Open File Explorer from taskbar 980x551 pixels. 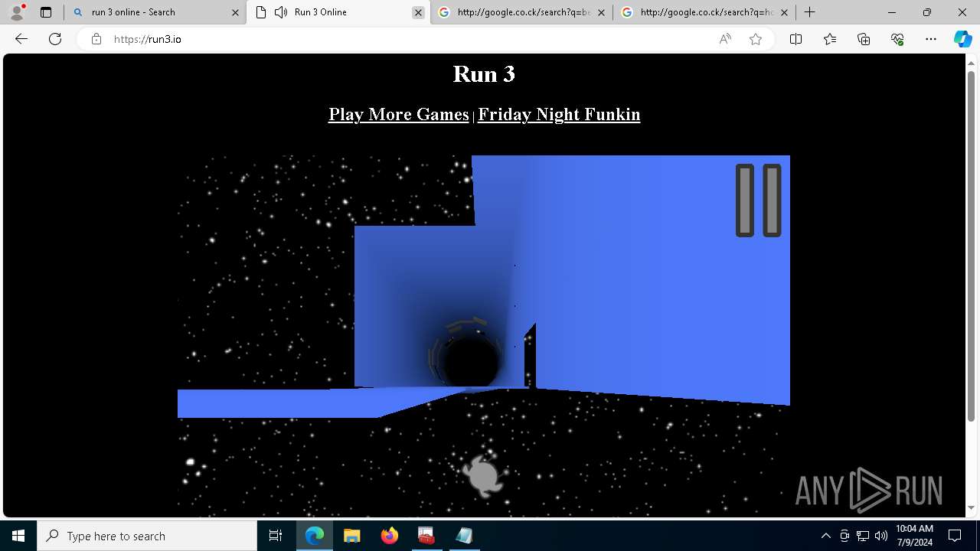pos(351,536)
